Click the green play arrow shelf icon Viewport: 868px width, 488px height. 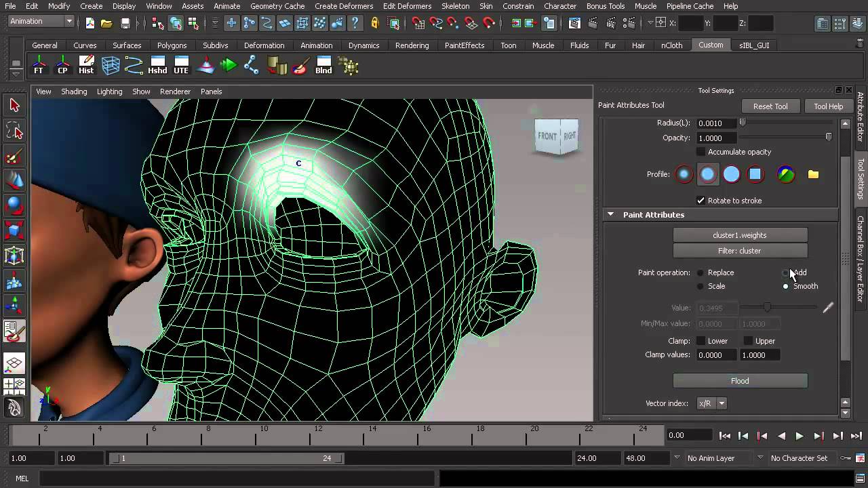click(229, 66)
